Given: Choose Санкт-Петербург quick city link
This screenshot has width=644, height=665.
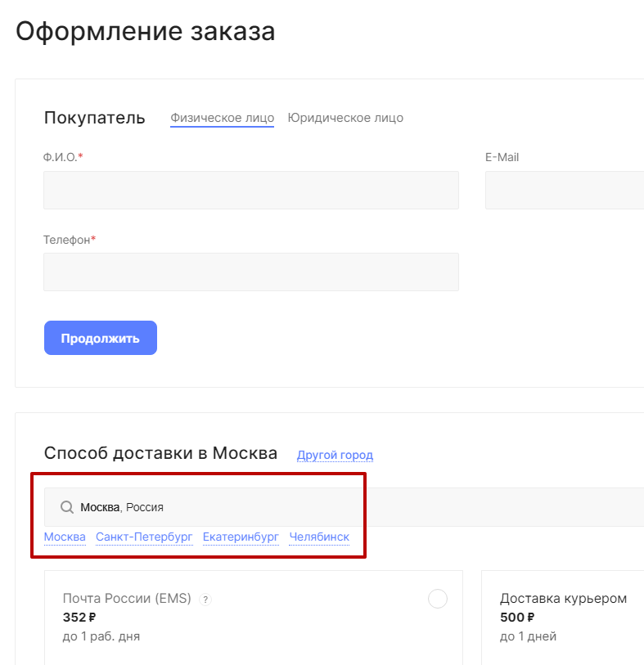Looking at the screenshot, I should [x=144, y=537].
